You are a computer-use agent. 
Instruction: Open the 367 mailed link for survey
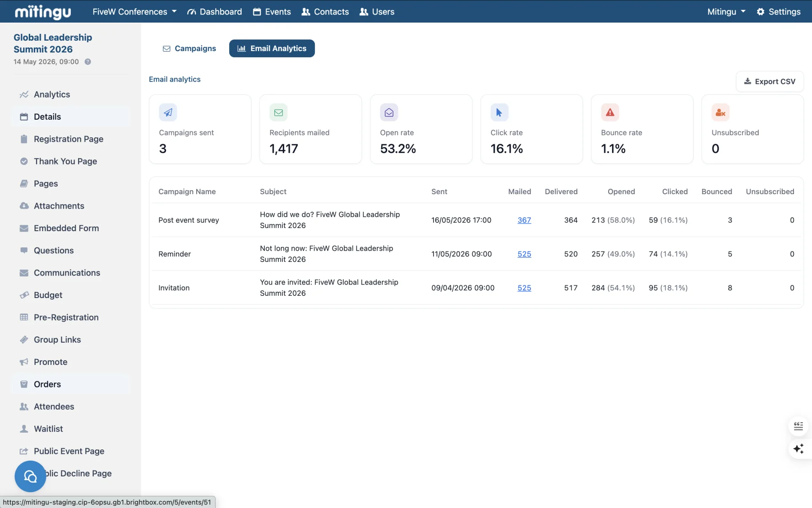(x=524, y=220)
